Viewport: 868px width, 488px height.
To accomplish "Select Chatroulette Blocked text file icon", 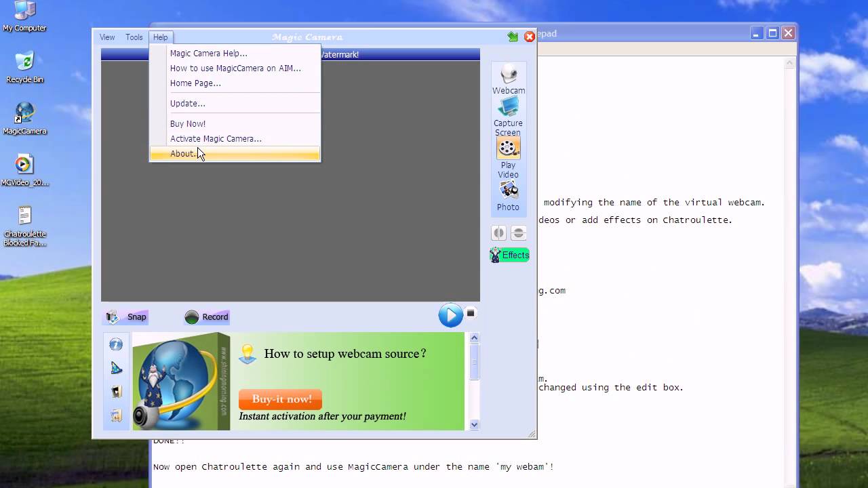I will (24, 226).
